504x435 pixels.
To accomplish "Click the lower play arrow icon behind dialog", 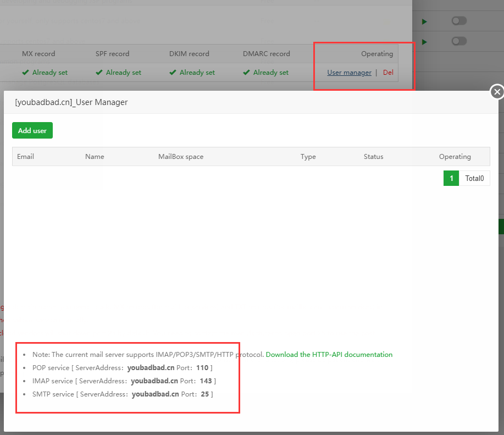I will (x=424, y=42).
